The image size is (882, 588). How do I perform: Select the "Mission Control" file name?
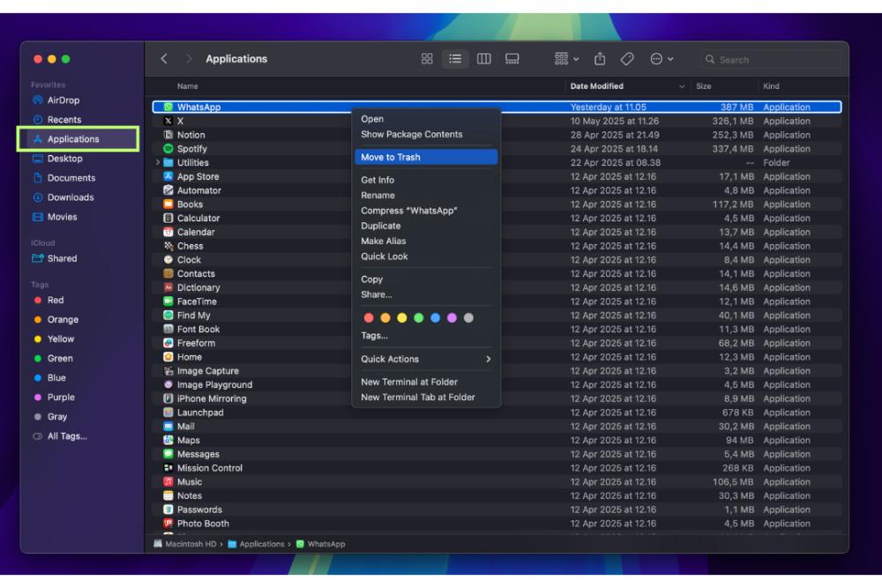[210, 468]
